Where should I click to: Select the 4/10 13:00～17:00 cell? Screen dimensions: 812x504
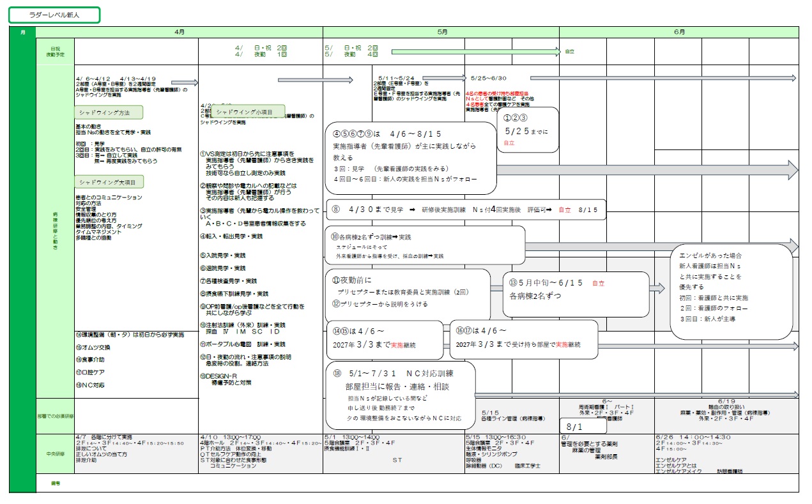261,454
